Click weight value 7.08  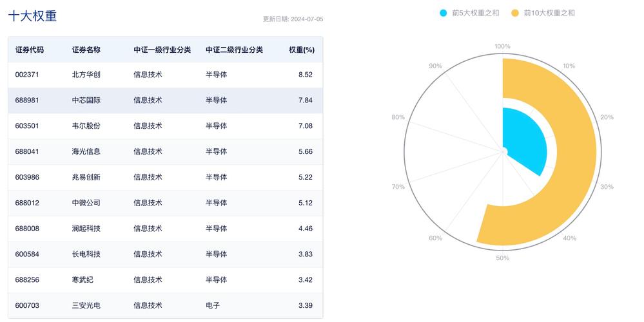pyautogui.click(x=306, y=126)
